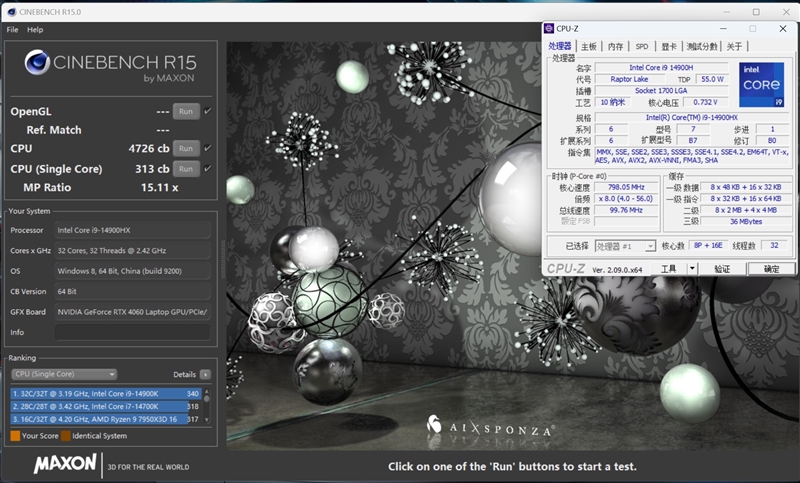
Task: Click the 确定 button in CPU-Z
Action: pos(771,269)
